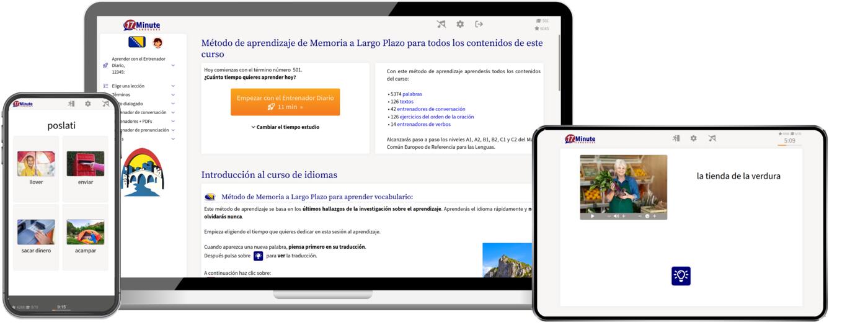
Task: Expand the texto dialogado sidebar menu
Action: point(173,104)
